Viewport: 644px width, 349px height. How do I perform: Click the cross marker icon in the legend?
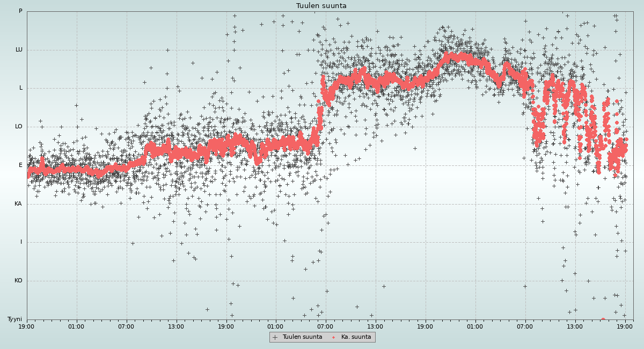[275, 337]
